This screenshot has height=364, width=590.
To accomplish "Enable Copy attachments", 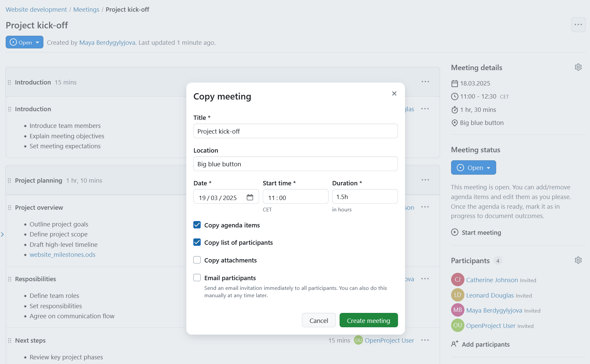I will pos(197,260).
